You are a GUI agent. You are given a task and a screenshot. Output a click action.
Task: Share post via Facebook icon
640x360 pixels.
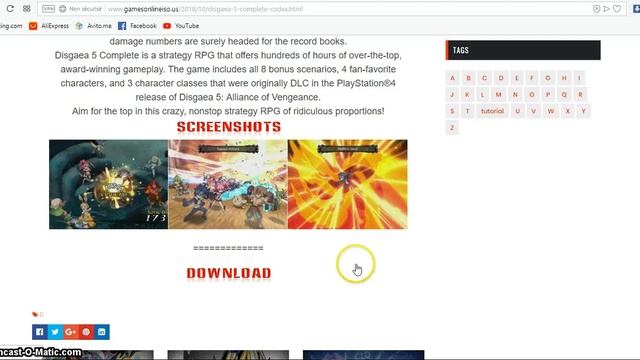(x=40, y=332)
